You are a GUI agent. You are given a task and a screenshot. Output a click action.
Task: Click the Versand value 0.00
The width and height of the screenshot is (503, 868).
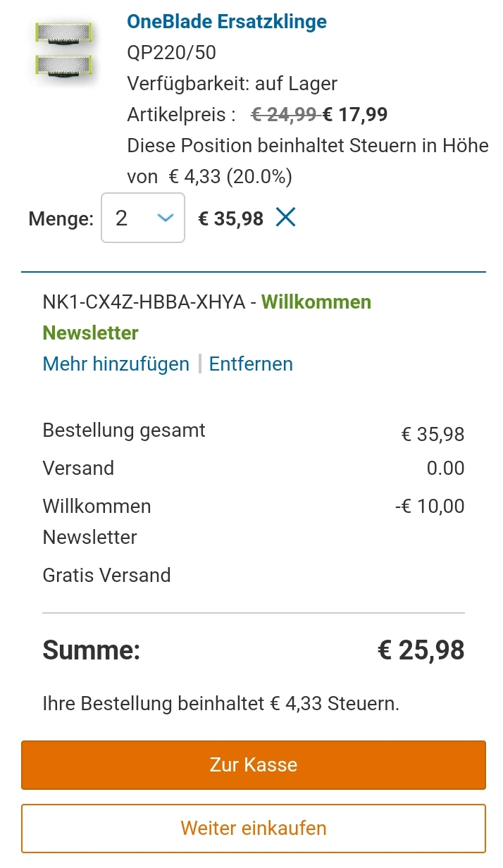click(446, 469)
